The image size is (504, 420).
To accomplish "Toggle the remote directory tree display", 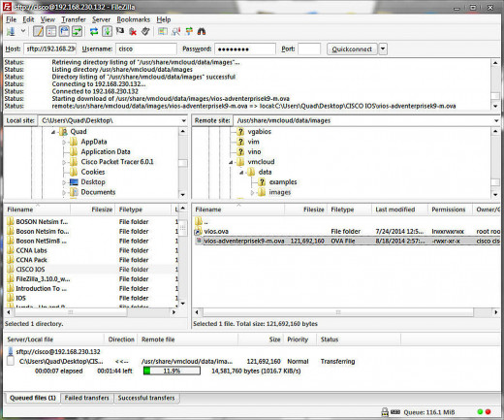I will [x=64, y=31].
